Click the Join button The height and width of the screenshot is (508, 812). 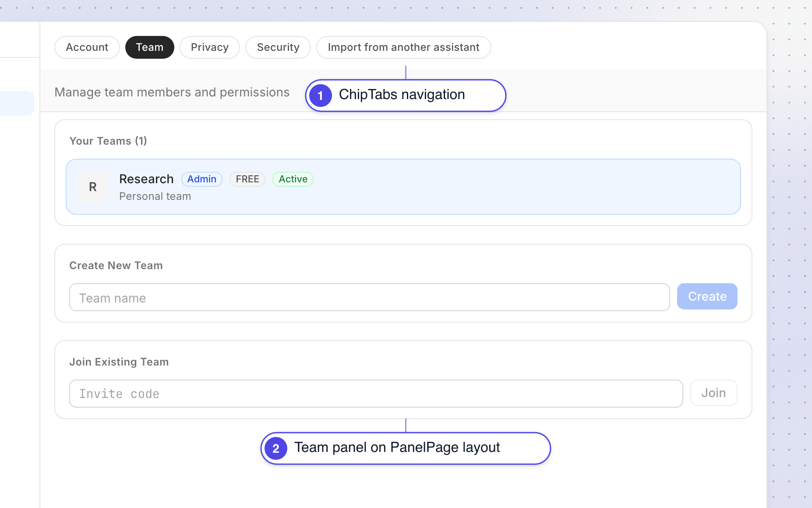pos(714,393)
